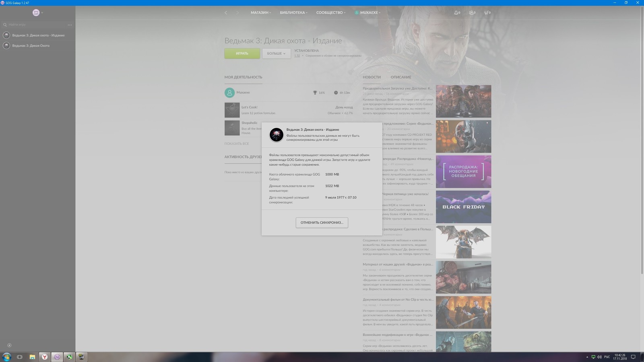The height and width of the screenshot is (362, 644).
Task: Open the БИБЛИОТЕКА dropdown menu
Action: click(294, 12)
